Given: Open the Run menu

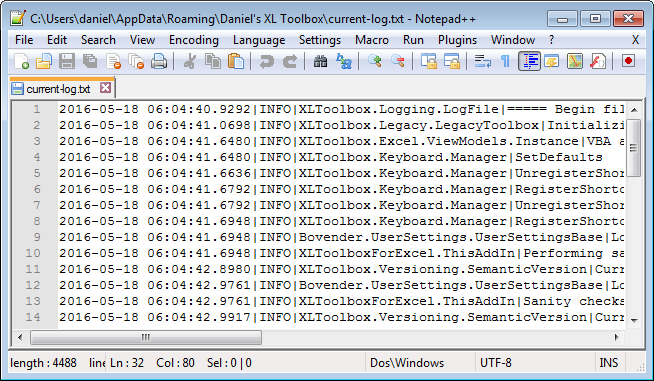Looking at the screenshot, I should point(413,40).
